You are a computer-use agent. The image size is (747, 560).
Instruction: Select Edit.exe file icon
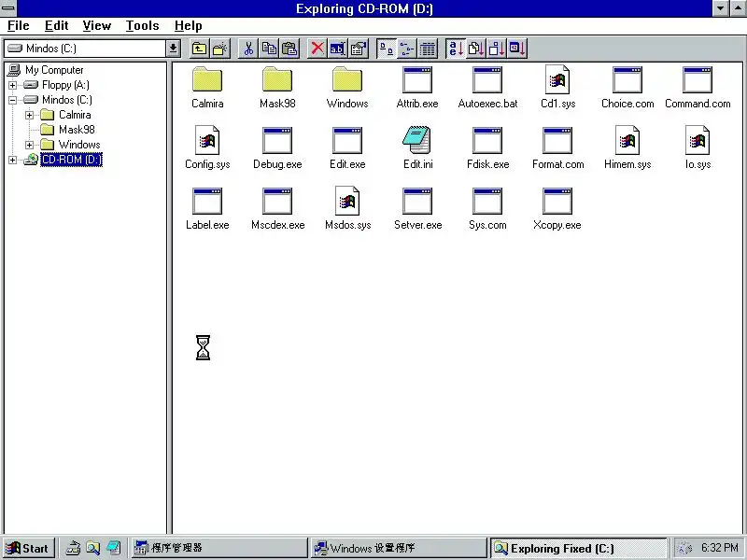(x=347, y=148)
